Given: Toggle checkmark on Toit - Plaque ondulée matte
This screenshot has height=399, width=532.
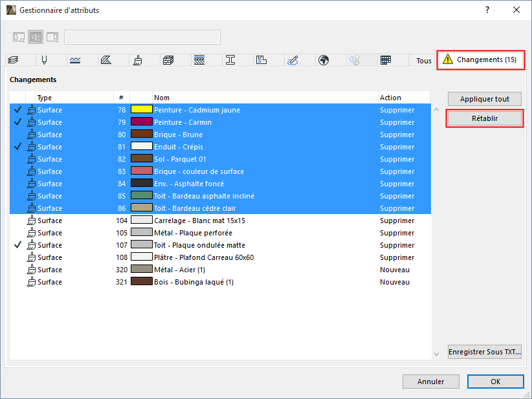Looking at the screenshot, I should (17, 244).
